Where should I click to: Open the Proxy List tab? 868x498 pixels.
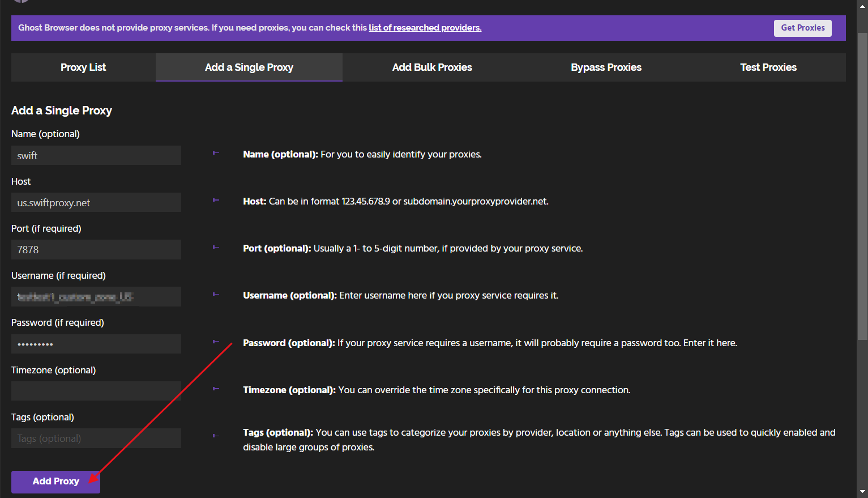coord(83,67)
